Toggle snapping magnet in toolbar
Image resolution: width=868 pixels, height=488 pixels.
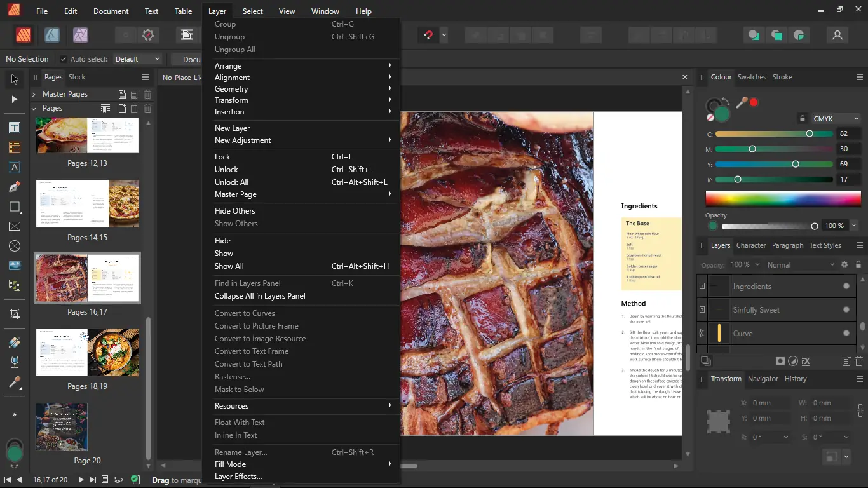point(428,35)
